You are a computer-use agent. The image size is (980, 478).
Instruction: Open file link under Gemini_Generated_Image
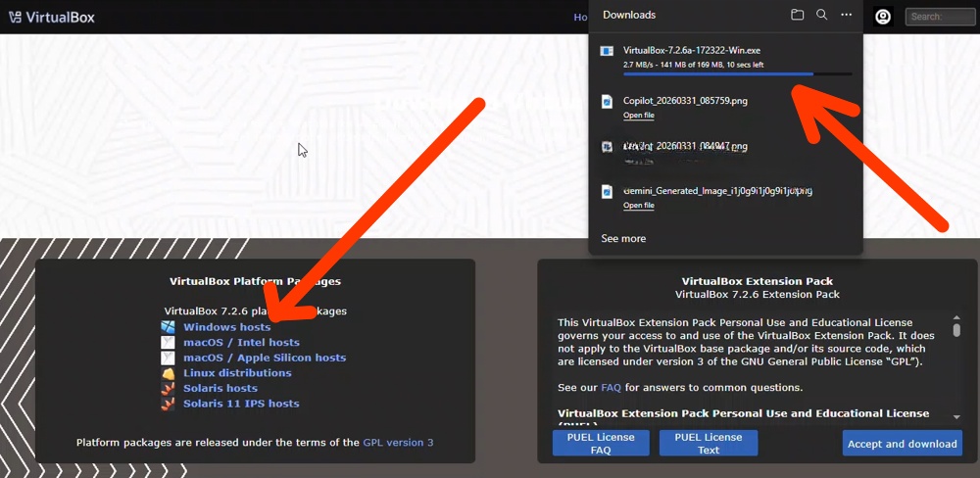(639, 206)
